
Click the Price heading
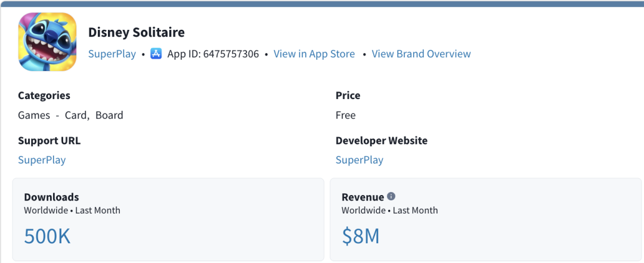tap(348, 95)
